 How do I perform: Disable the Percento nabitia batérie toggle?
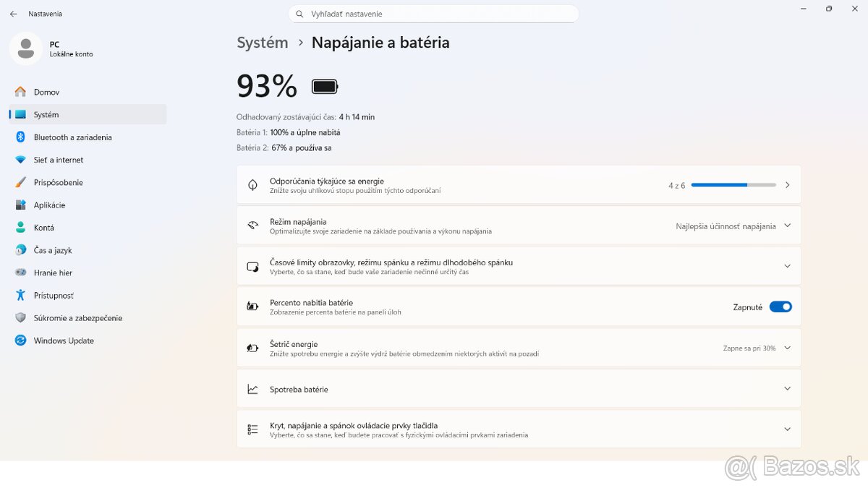(780, 307)
